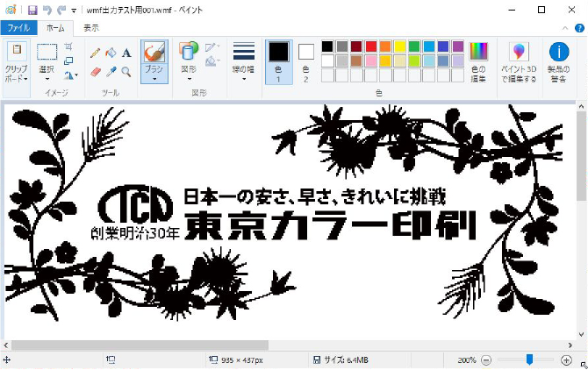588x370 pixels.
Task: Switch to the 表示 tab
Action: tap(91, 28)
